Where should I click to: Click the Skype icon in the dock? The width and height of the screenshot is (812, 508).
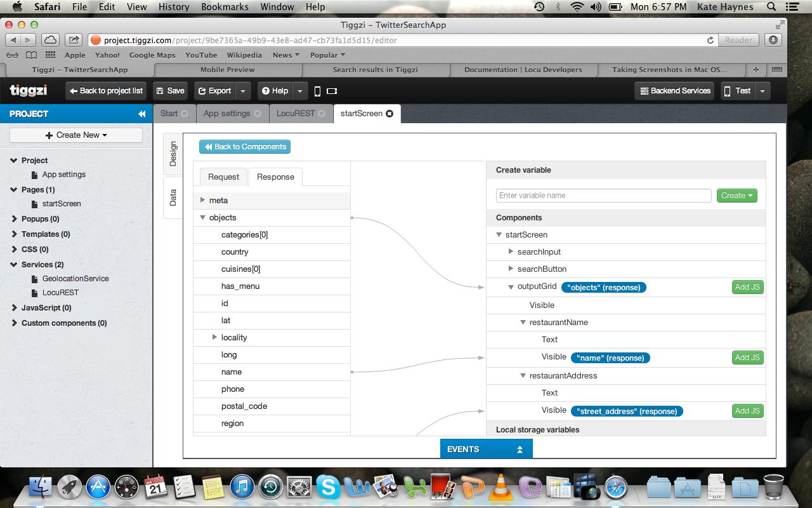click(329, 488)
